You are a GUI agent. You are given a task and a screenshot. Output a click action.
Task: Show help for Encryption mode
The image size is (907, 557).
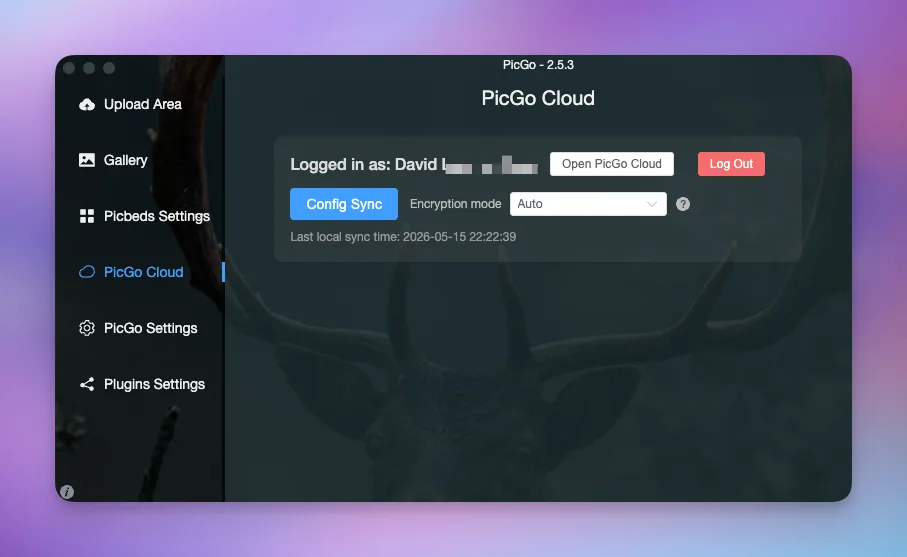coord(683,204)
